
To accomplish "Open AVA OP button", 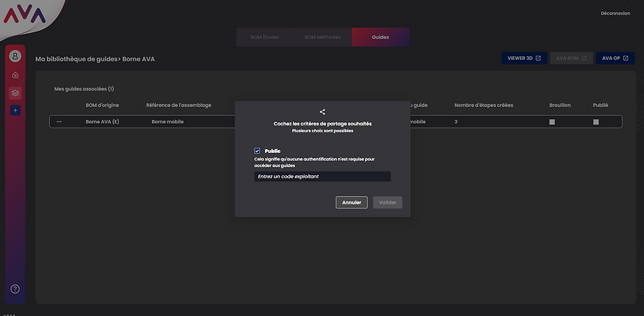I will pyautogui.click(x=616, y=58).
